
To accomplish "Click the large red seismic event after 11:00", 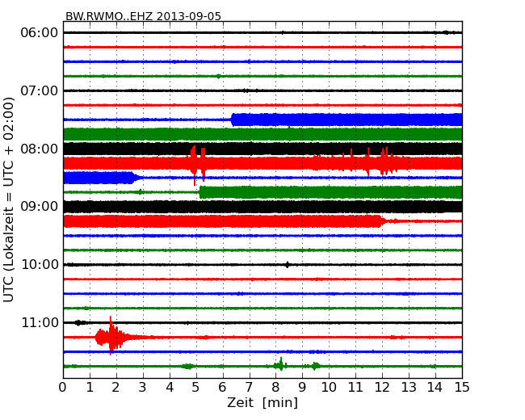I will (111, 337).
